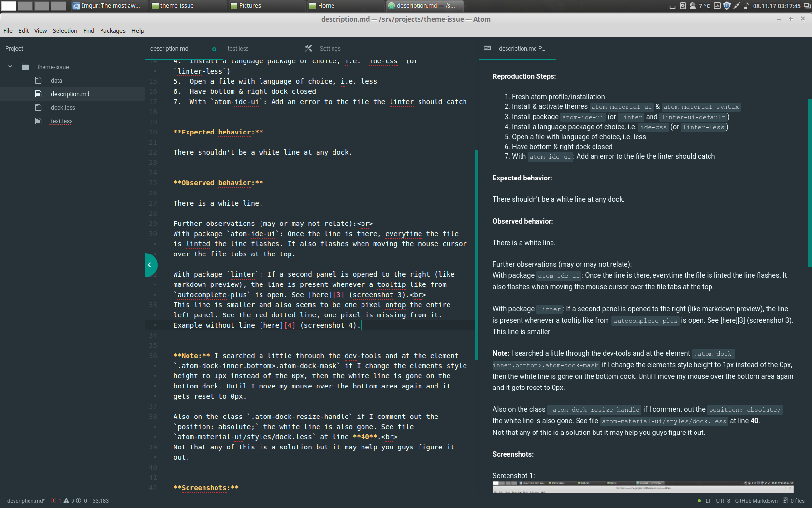Image resolution: width=812 pixels, height=508 pixels.
Task: Click linter error count icon in status bar
Action: [x=54, y=501]
